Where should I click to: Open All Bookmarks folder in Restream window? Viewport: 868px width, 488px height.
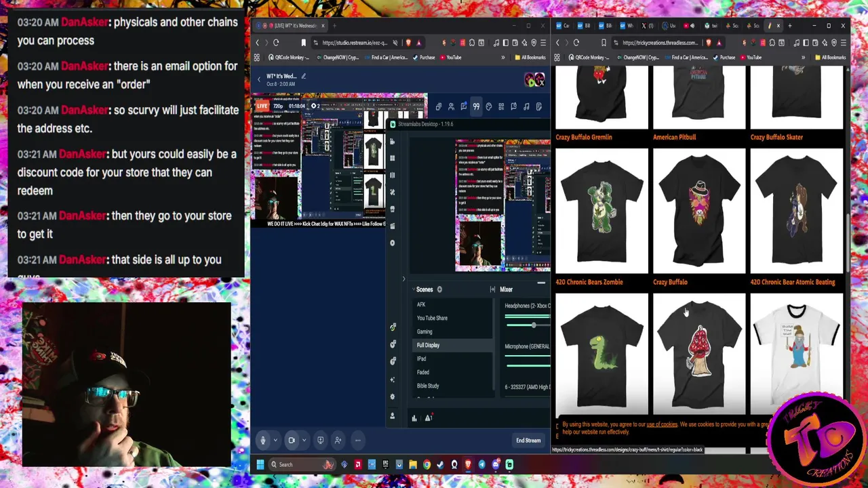point(530,58)
